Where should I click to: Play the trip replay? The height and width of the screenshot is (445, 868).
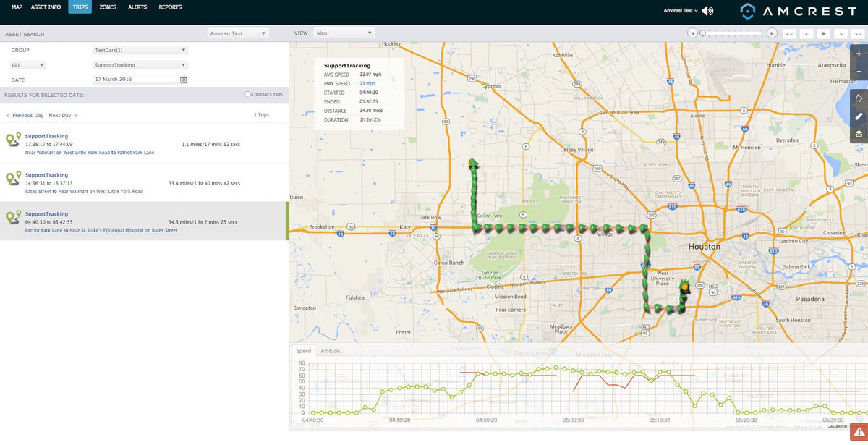tap(824, 33)
